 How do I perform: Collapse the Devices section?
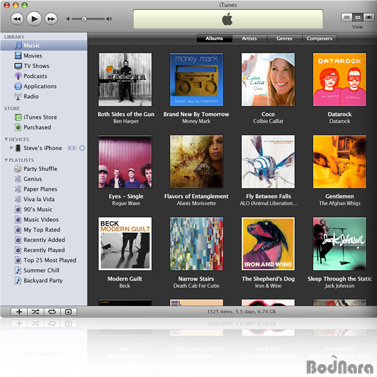[x=6, y=139]
